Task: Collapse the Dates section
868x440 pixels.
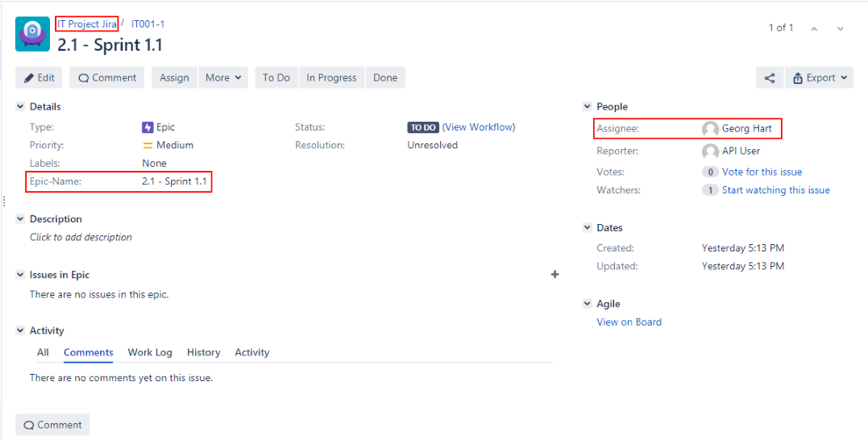Action: (x=588, y=228)
